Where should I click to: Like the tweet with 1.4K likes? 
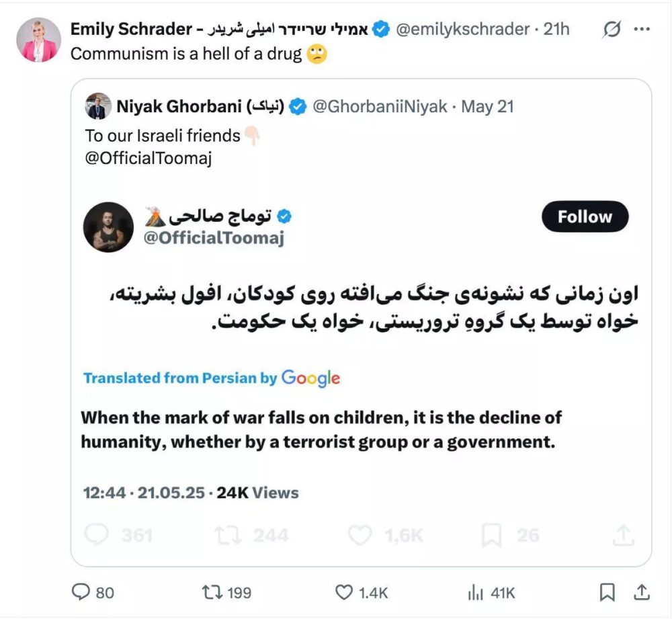(x=344, y=592)
